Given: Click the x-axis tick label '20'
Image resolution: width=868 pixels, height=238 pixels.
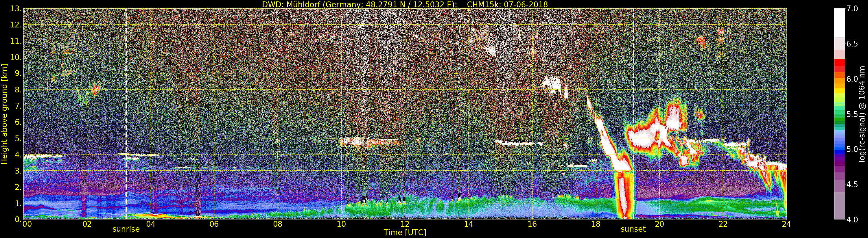Looking at the screenshot, I should [659, 224].
